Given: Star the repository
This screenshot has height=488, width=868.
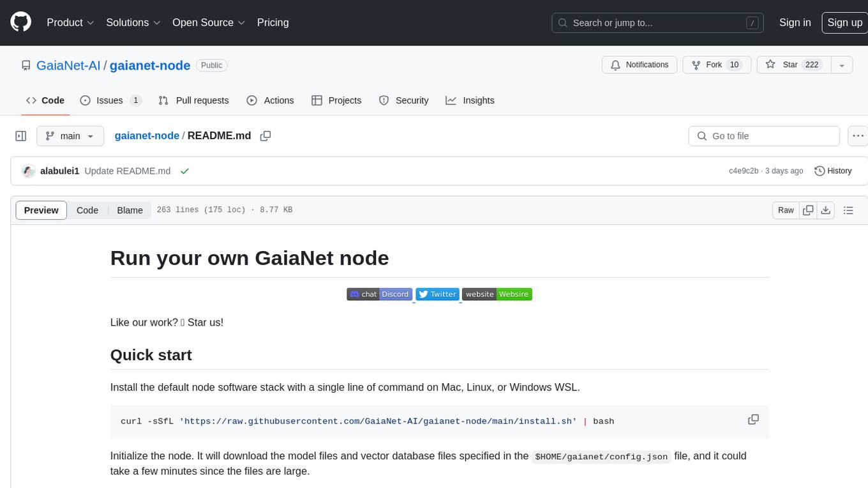Looking at the screenshot, I should (793, 65).
